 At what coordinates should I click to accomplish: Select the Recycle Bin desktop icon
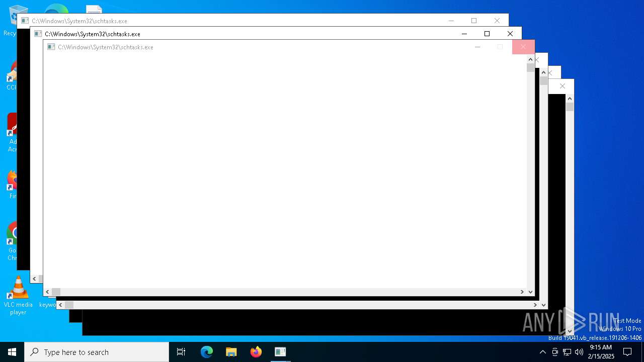(18, 20)
